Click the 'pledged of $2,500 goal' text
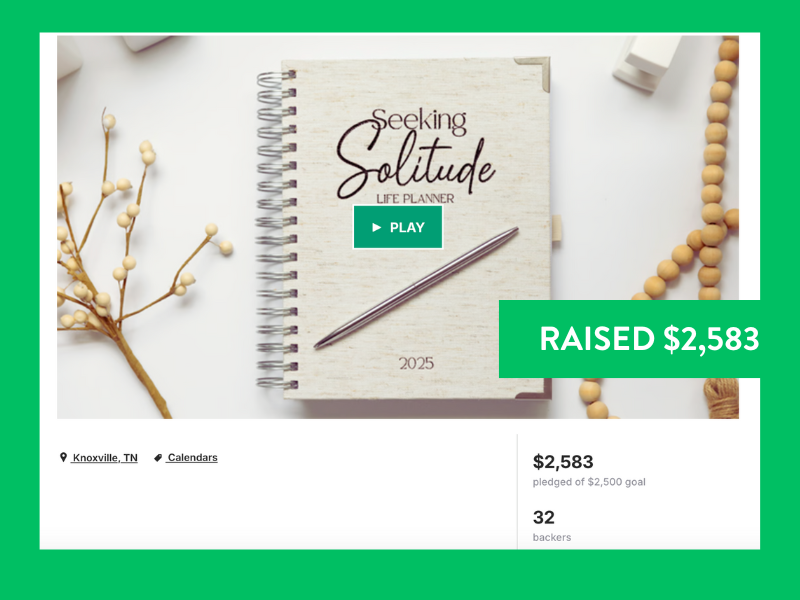800x600 pixels. 589,482
